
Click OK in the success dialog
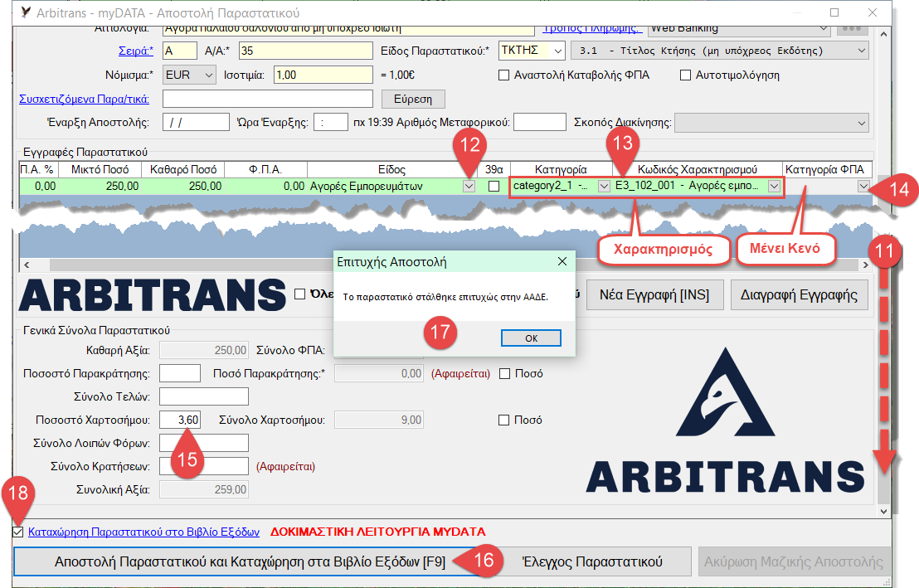point(531,338)
